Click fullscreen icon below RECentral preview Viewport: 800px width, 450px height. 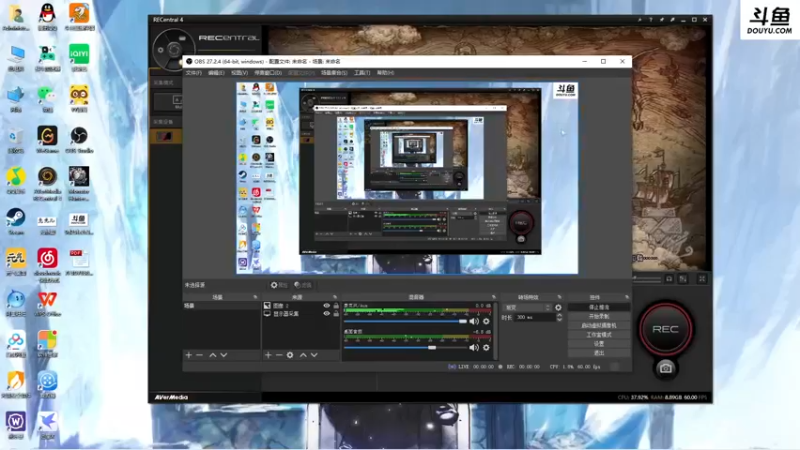coord(702,279)
